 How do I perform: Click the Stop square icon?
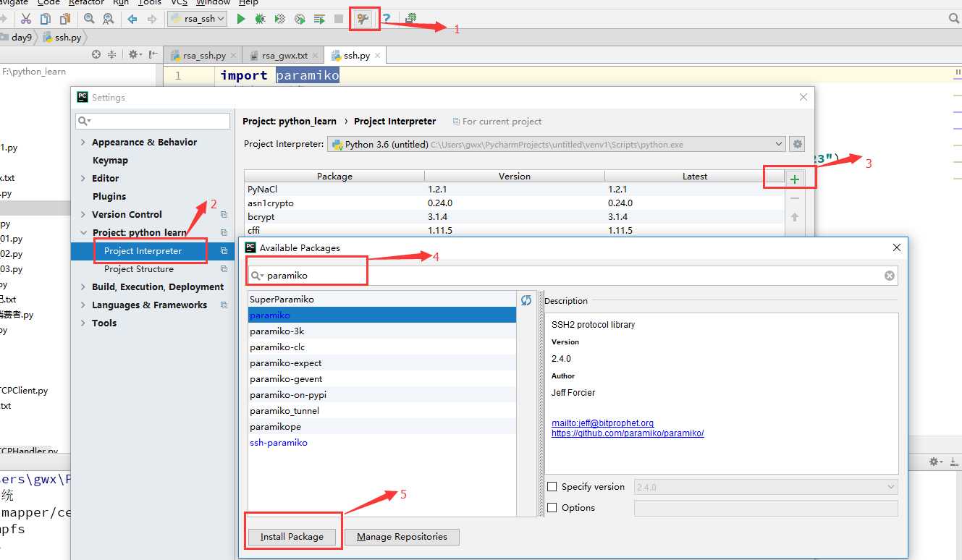pyautogui.click(x=339, y=19)
